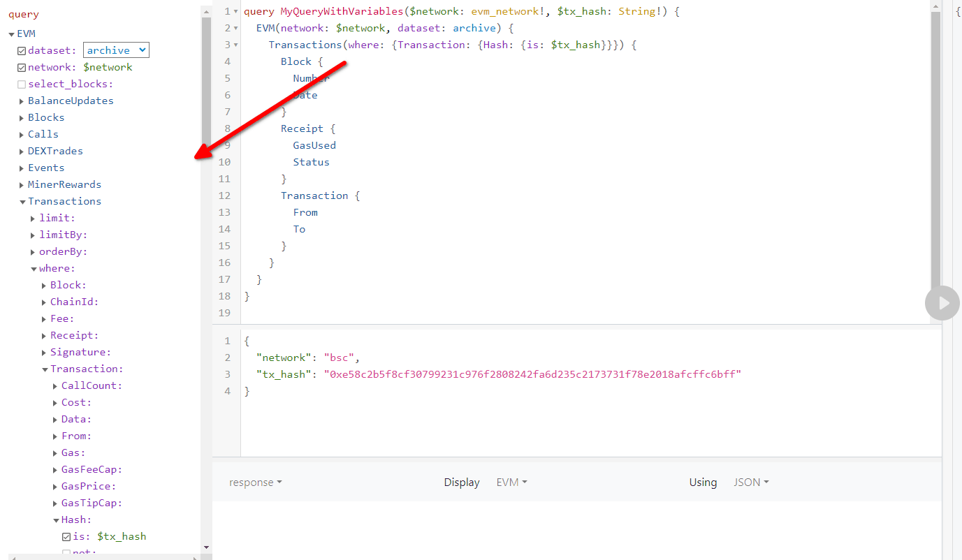
Task: Uncheck the 'is: $tx_hash' checkbox
Action: (66, 537)
